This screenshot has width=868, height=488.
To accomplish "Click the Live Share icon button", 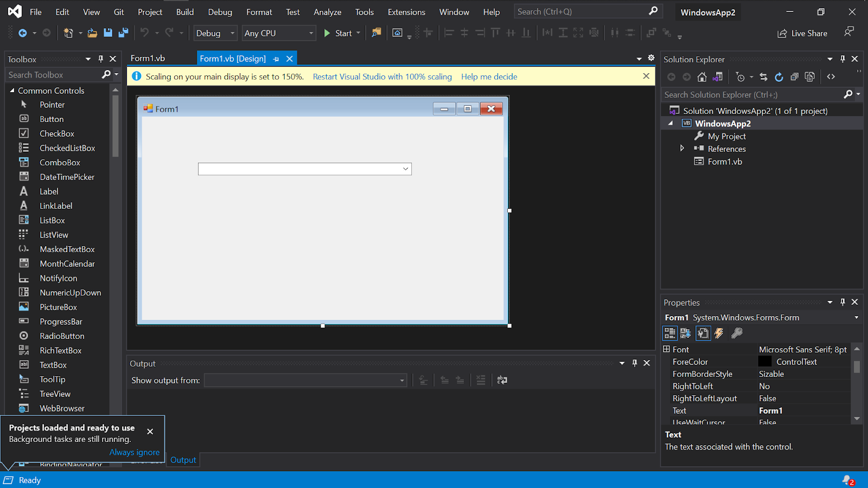I will tap(802, 34).
